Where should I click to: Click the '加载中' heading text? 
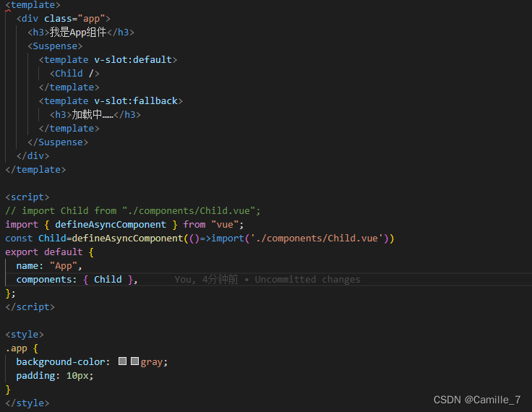93,115
